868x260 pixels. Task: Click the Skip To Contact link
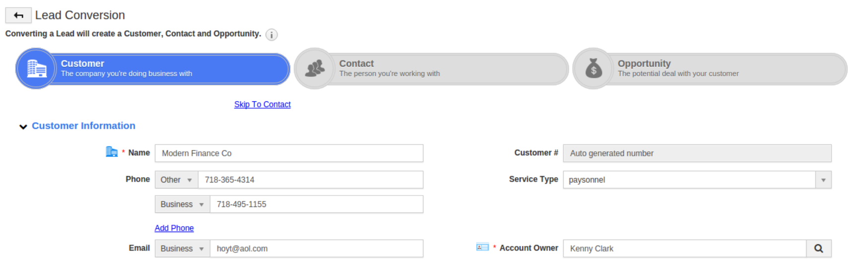coord(262,104)
